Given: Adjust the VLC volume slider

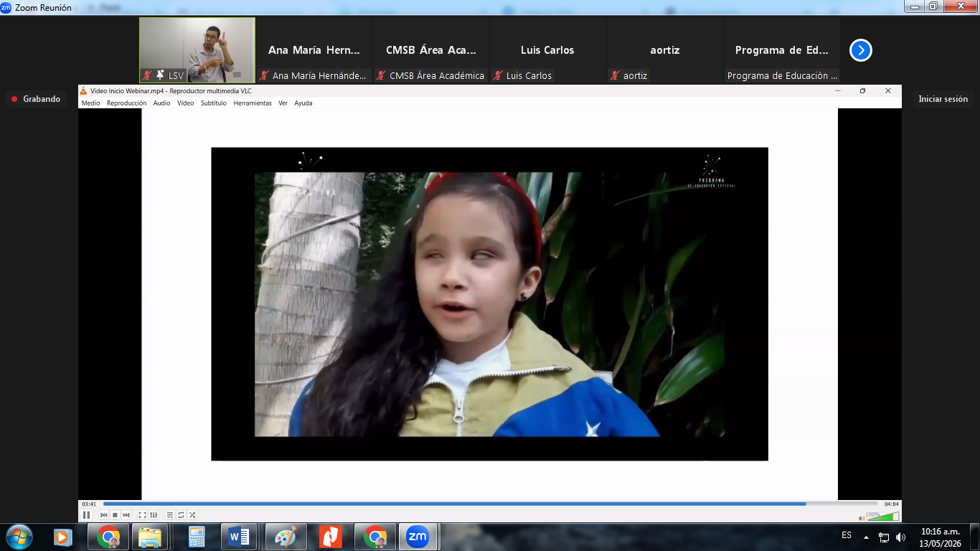Looking at the screenshot, I should [882, 517].
